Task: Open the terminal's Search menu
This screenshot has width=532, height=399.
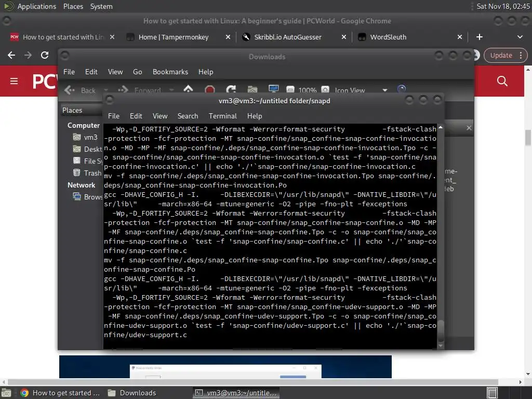Action: (x=188, y=116)
